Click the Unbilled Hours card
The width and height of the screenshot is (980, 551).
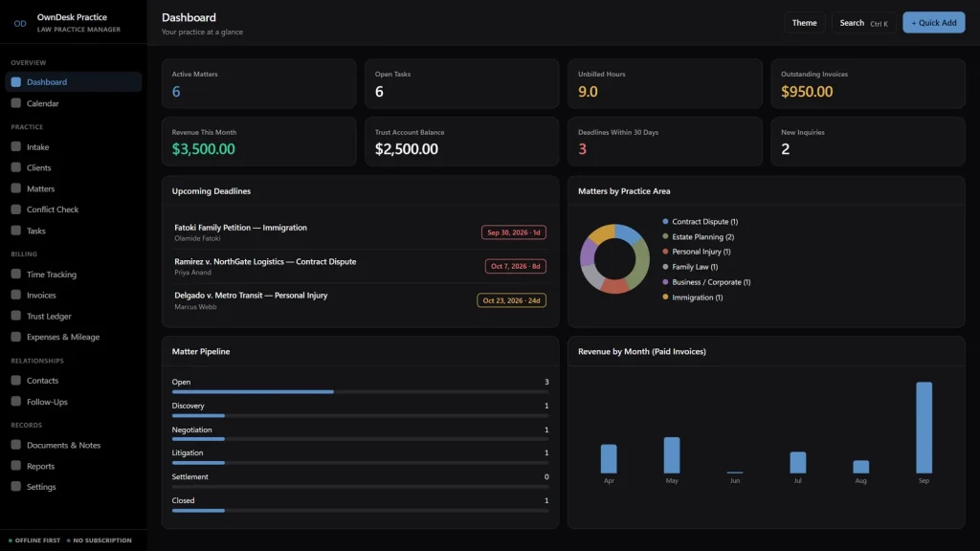pos(665,84)
